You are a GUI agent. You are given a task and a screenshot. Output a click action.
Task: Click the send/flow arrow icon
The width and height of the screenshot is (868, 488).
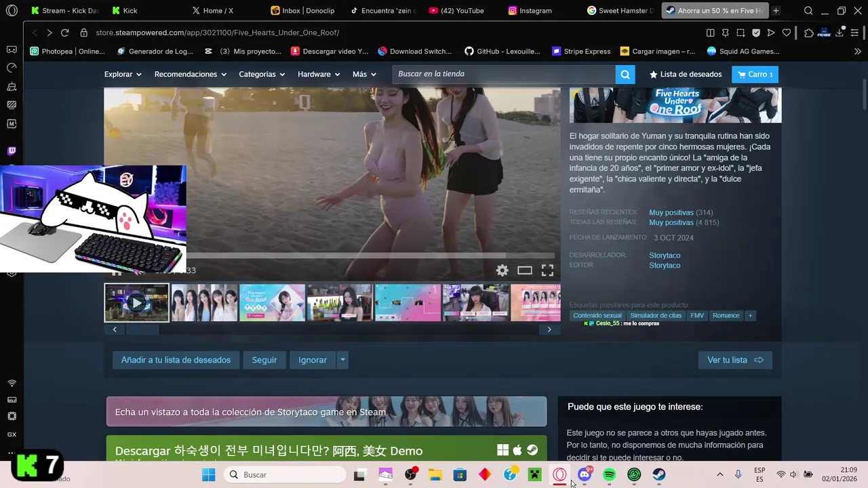[x=771, y=33]
